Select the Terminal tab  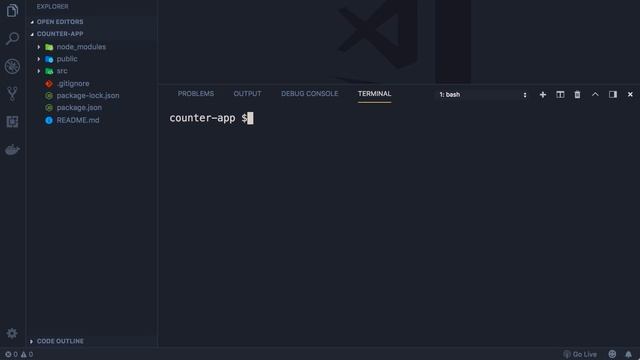(x=374, y=94)
